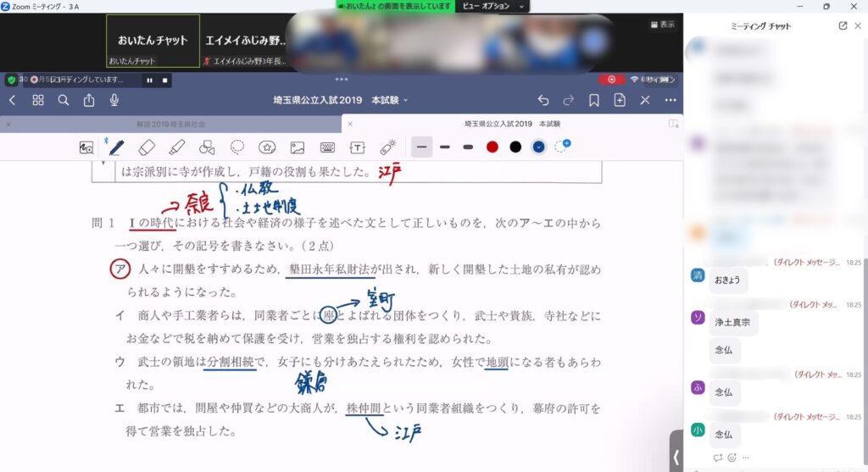This screenshot has width=868, height=472.
Task: Select the pen tool in the toolbar
Action: pos(116,147)
